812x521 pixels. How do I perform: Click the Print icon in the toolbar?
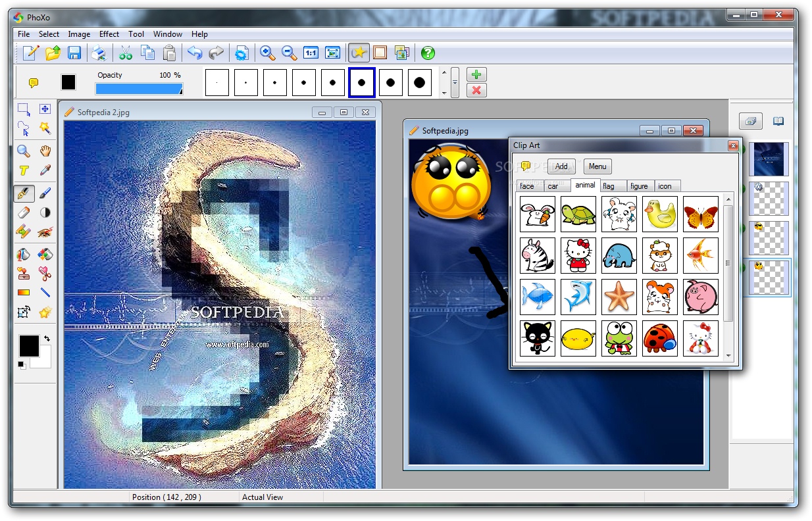98,53
